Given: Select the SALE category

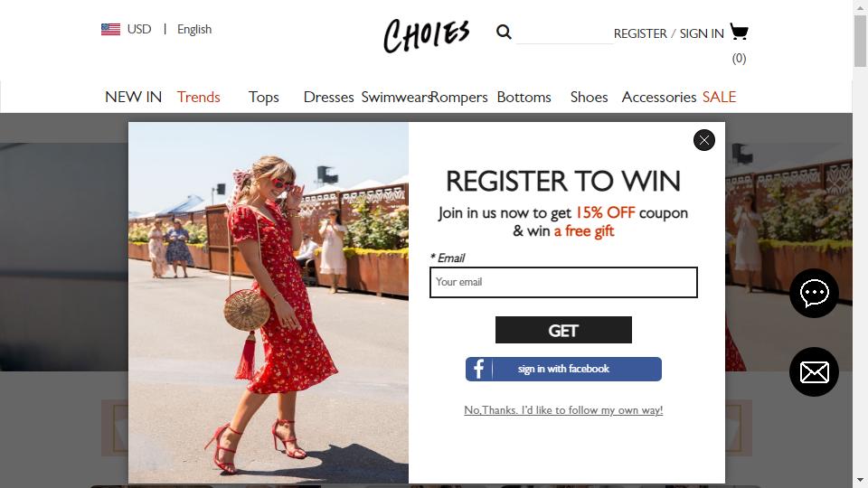Looking at the screenshot, I should point(719,97).
